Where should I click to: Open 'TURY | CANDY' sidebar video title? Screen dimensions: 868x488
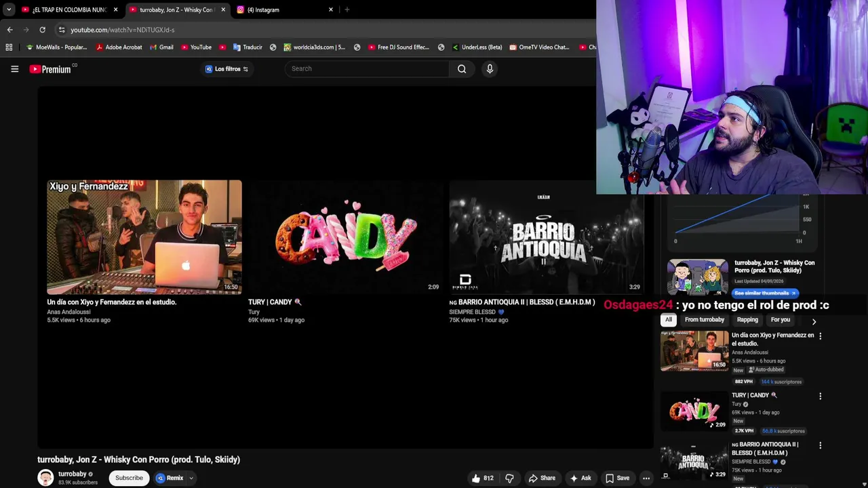(x=754, y=395)
